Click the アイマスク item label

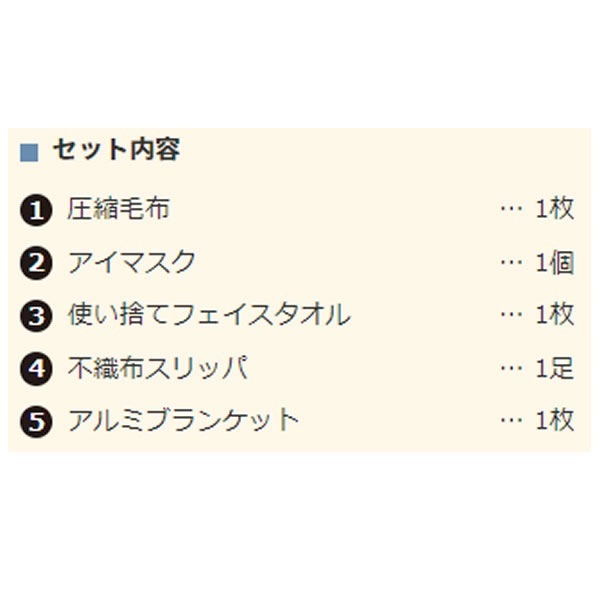(x=131, y=262)
